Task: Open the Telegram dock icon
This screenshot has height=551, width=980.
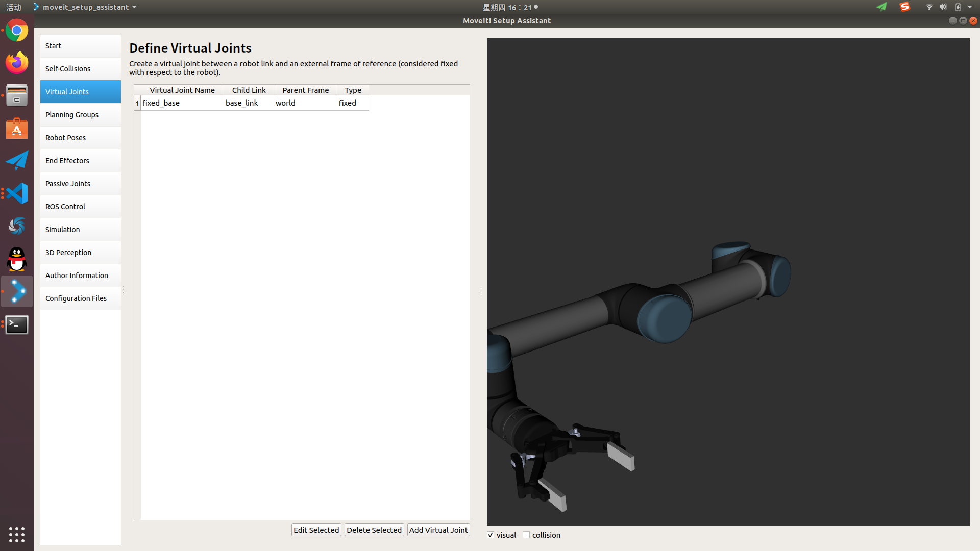Action: pos(17,161)
